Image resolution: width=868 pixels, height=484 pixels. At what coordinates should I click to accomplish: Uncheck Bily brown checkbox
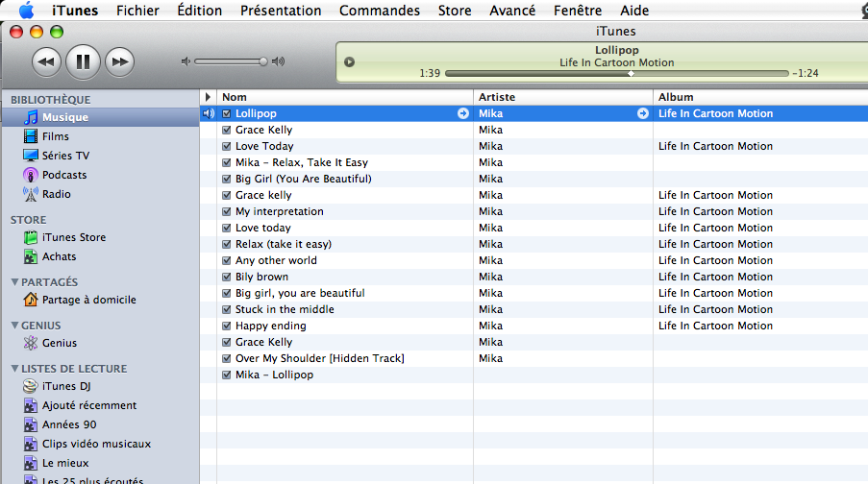227,277
